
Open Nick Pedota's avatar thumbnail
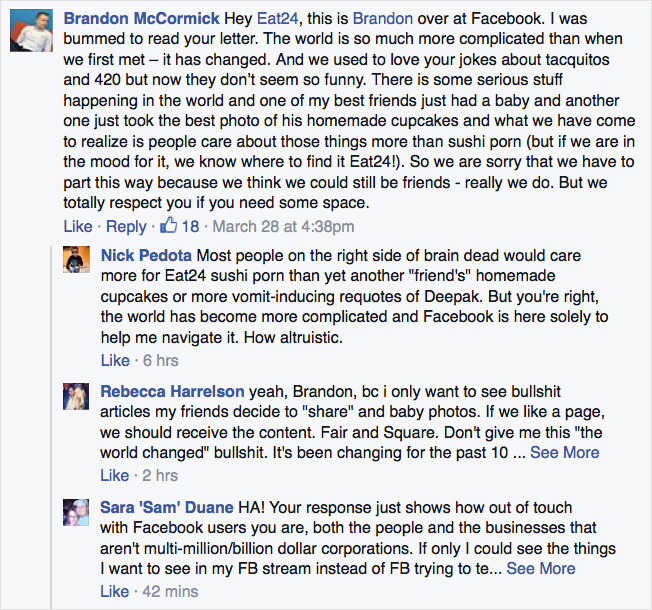click(78, 261)
